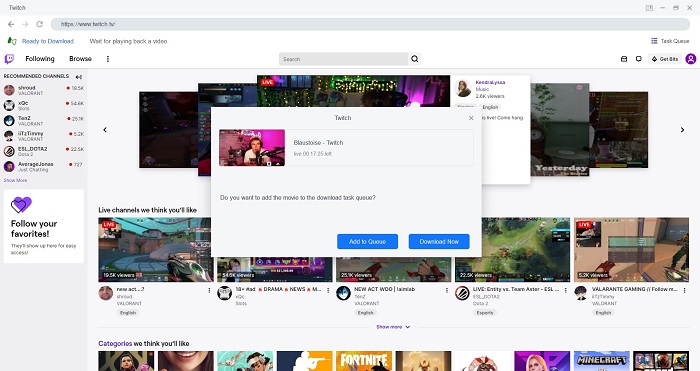
Task: Show previous carousel stream
Action: coord(105,130)
